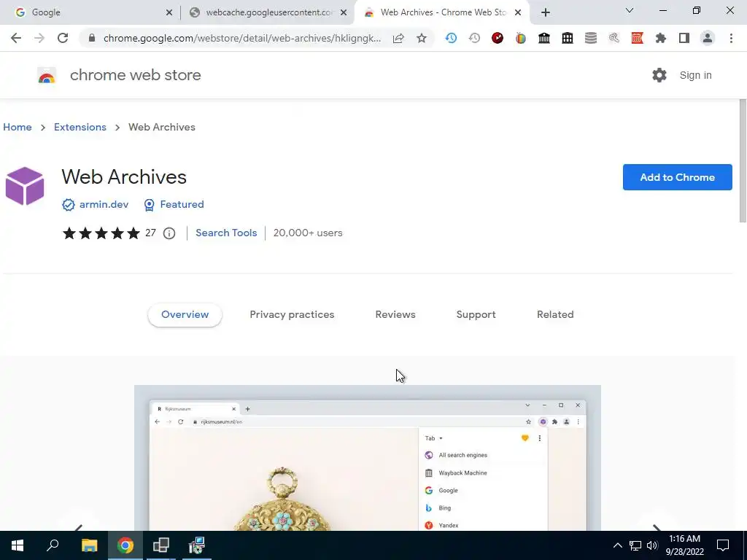Open the Privacy practices tab

tap(292, 314)
